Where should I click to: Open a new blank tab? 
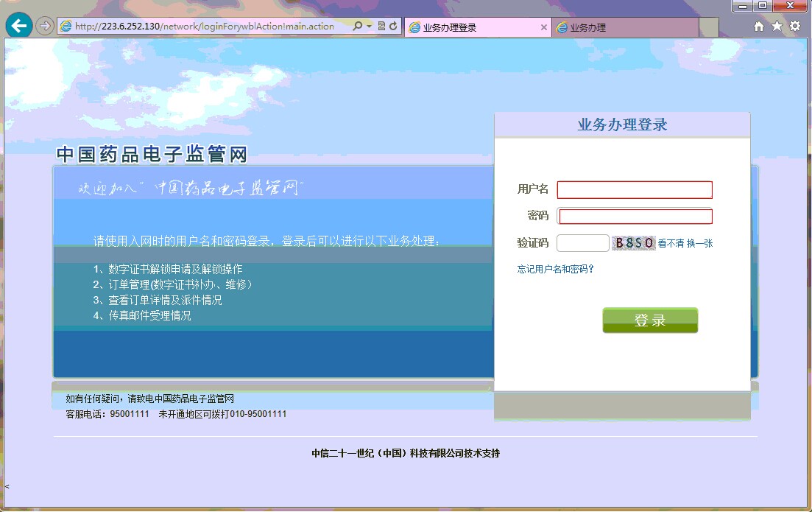[x=708, y=27]
